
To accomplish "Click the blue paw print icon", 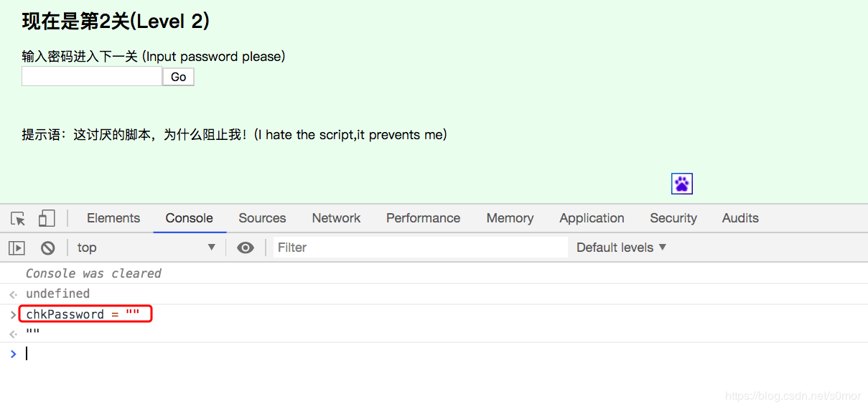I will click(682, 184).
